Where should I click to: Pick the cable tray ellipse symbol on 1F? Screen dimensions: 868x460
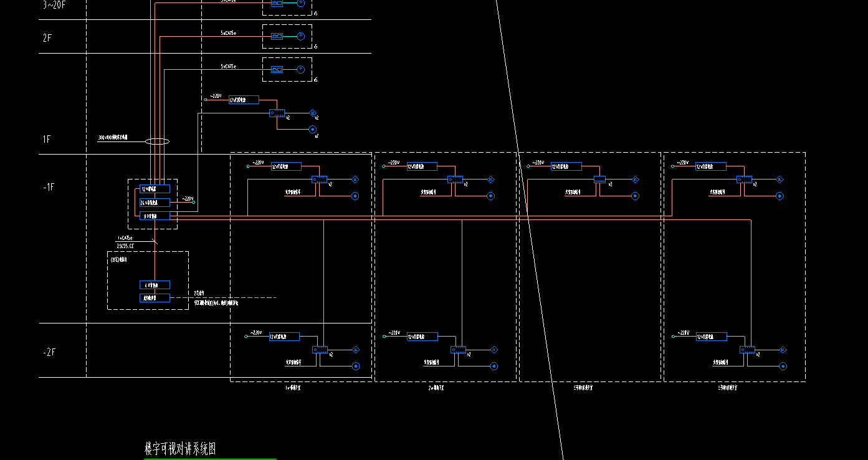click(x=157, y=141)
